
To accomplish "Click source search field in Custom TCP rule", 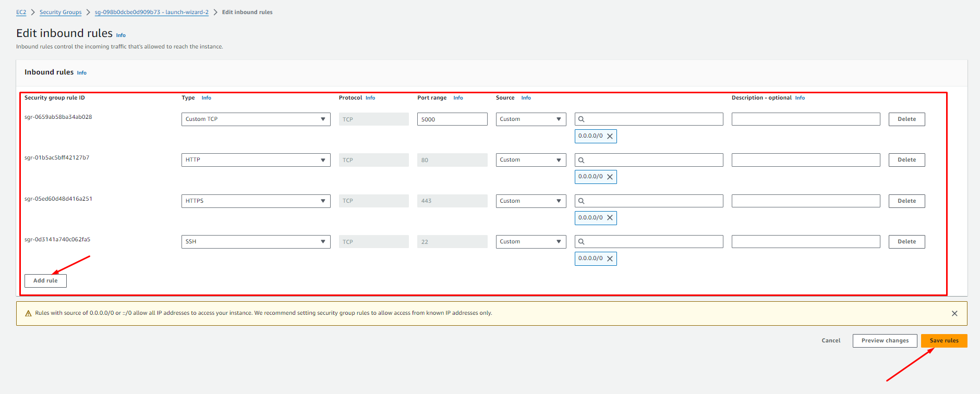I will tap(649, 119).
